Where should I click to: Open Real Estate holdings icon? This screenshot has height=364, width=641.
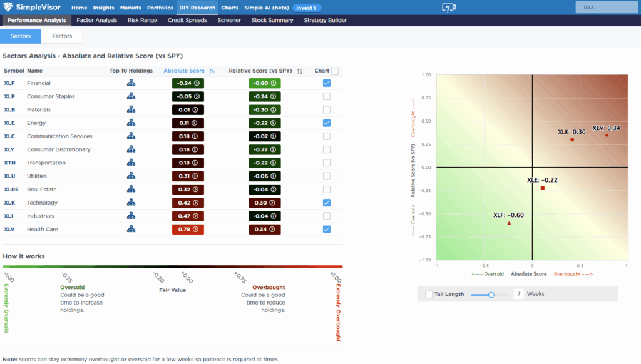[x=131, y=189]
